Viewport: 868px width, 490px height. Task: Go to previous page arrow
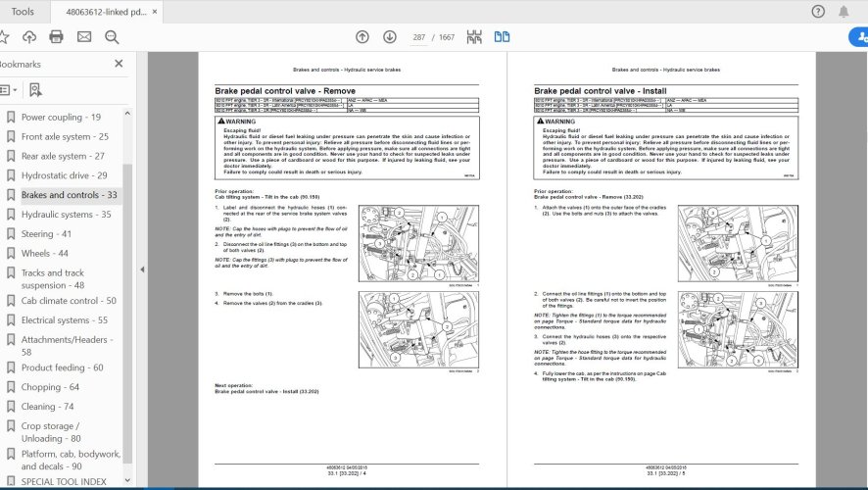pyautogui.click(x=362, y=37)
